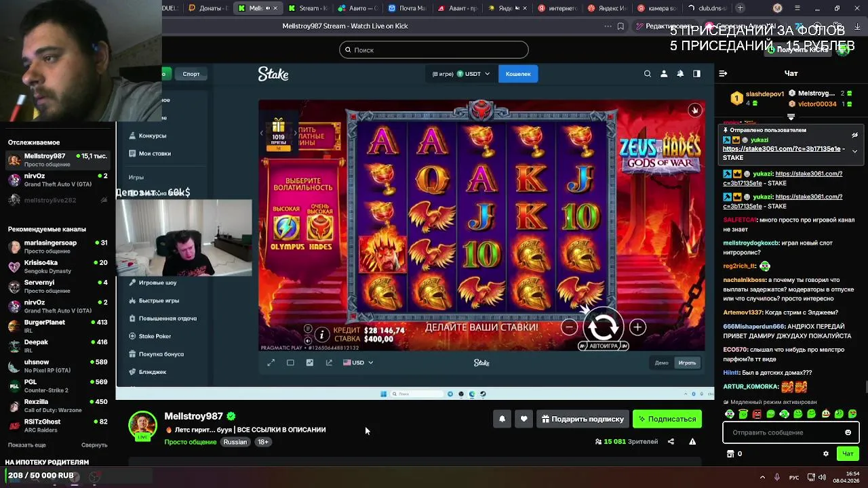Open the channel shop icon under chat

(x=730, y=454)
